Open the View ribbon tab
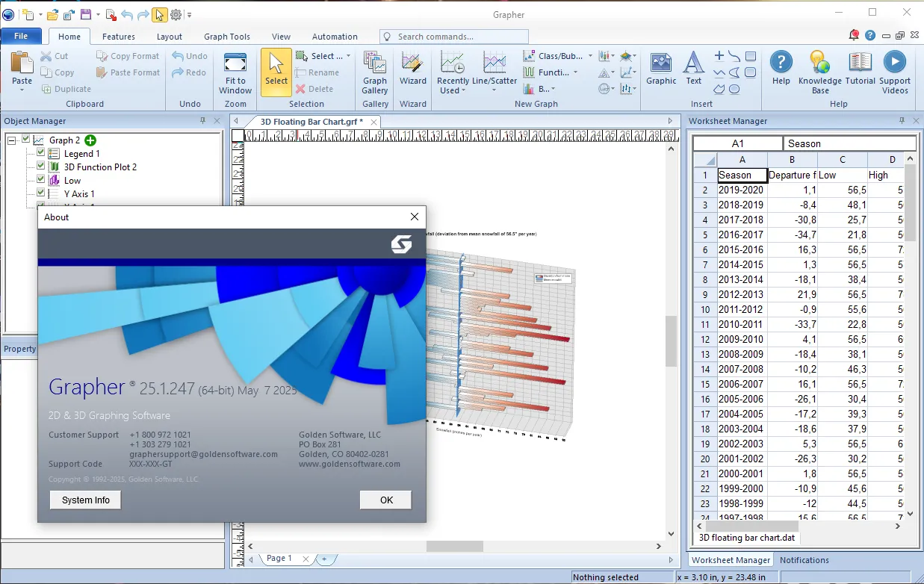The height and width of the screenshot is (584, 924). 281,37
